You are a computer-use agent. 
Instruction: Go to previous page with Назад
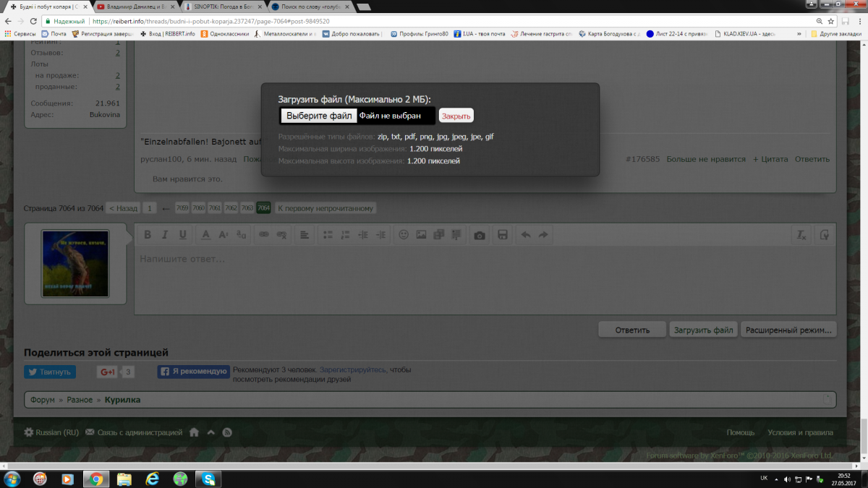(x=123, y=208)
